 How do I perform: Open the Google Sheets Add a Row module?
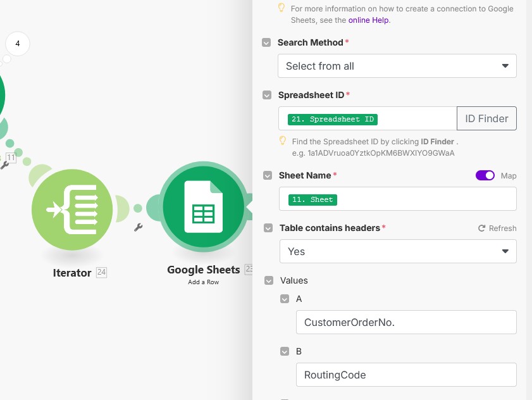204,207
